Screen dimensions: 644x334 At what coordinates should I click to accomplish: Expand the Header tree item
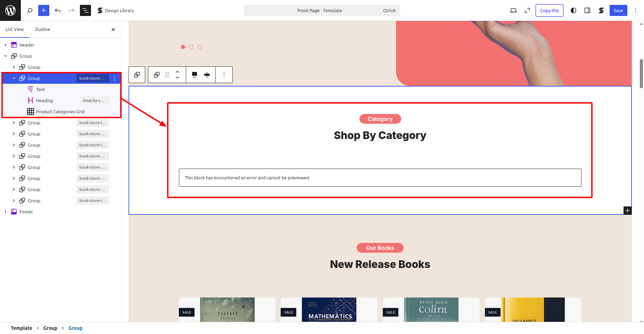click(6, 45)
